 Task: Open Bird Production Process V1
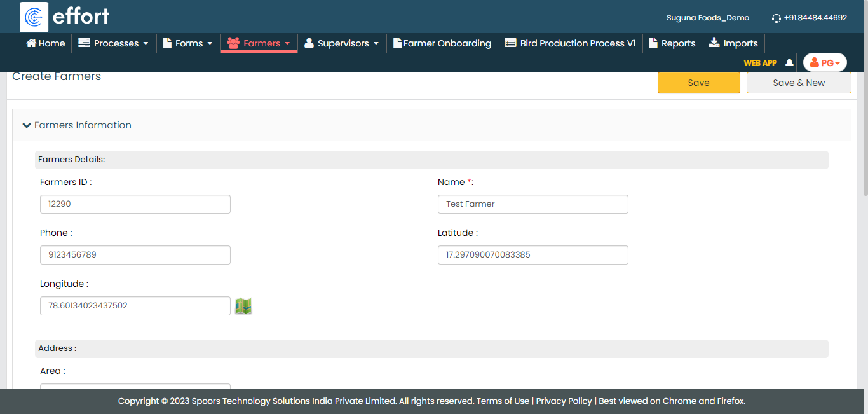[x=570, y=43]
